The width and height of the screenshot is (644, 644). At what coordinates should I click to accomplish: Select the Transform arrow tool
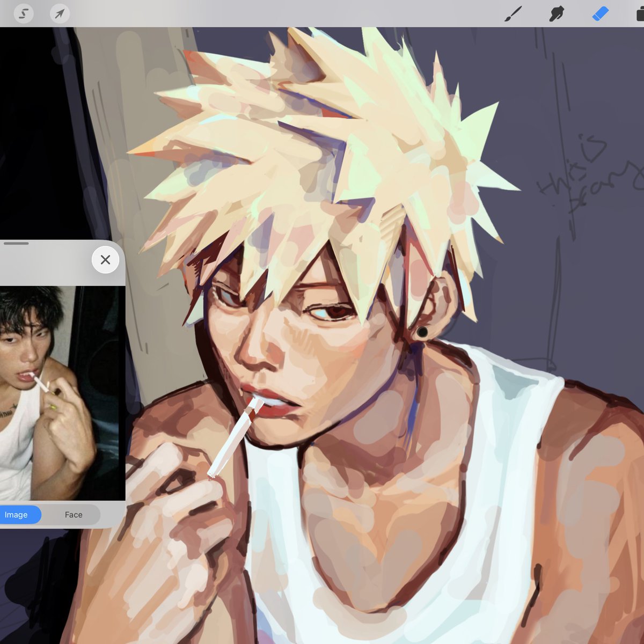click(60, 13)
